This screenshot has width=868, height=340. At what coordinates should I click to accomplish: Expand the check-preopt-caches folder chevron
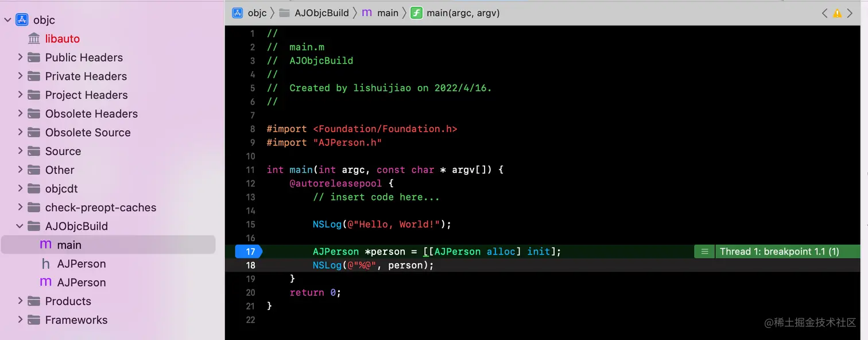(20, 207)
